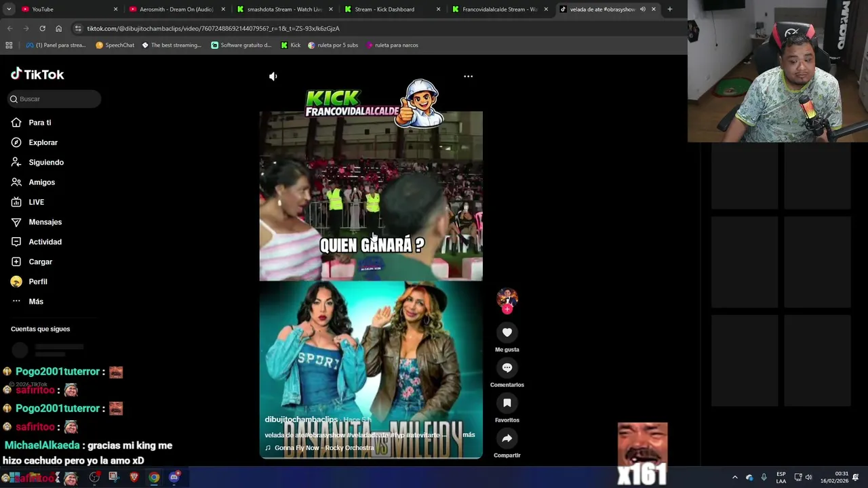Open 'Software gratuito d...' bookmark
The width and height of the screenshot is (868, 488).
click(241, 45)
